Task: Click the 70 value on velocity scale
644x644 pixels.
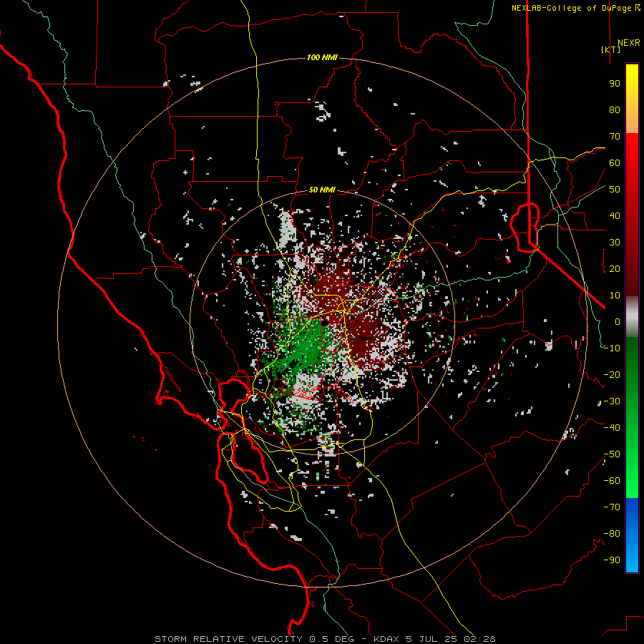Action: (x=615, y=137)
